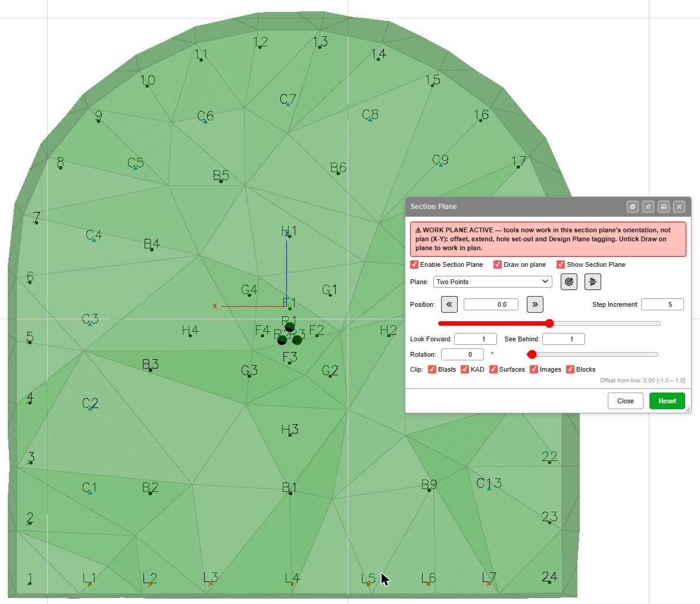Screen dimensions: 700x604
Task: Select lifter hole labeled L4
Action: [x=292, y=584]
